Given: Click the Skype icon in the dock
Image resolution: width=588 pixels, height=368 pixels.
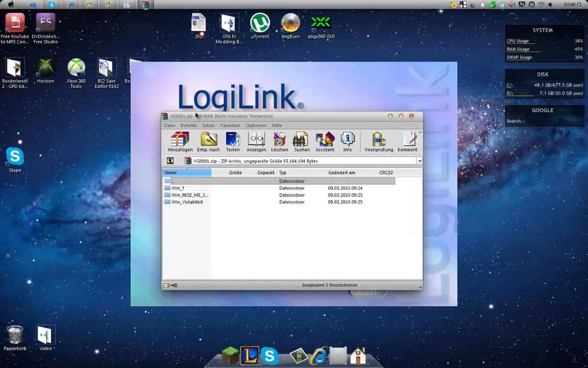Looking at the screenshot, I should pos(269,356).
